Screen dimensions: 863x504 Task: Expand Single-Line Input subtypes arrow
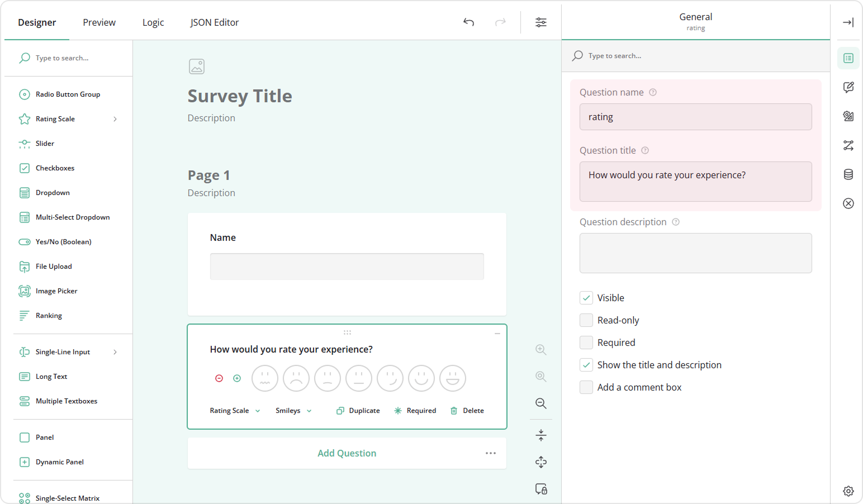point(115,352)
